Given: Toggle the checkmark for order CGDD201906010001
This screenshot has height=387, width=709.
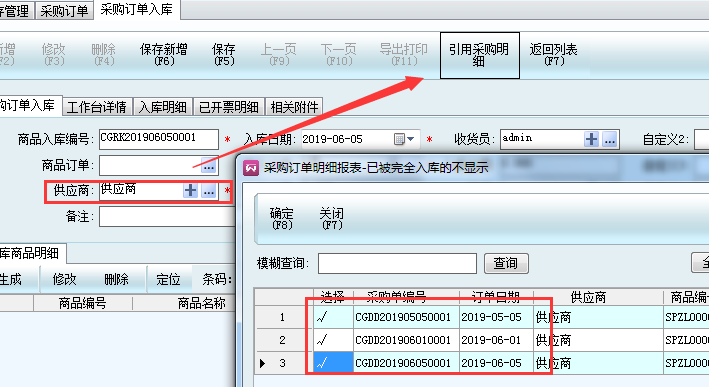Looking at the screenshot, I should click(333, 340).
